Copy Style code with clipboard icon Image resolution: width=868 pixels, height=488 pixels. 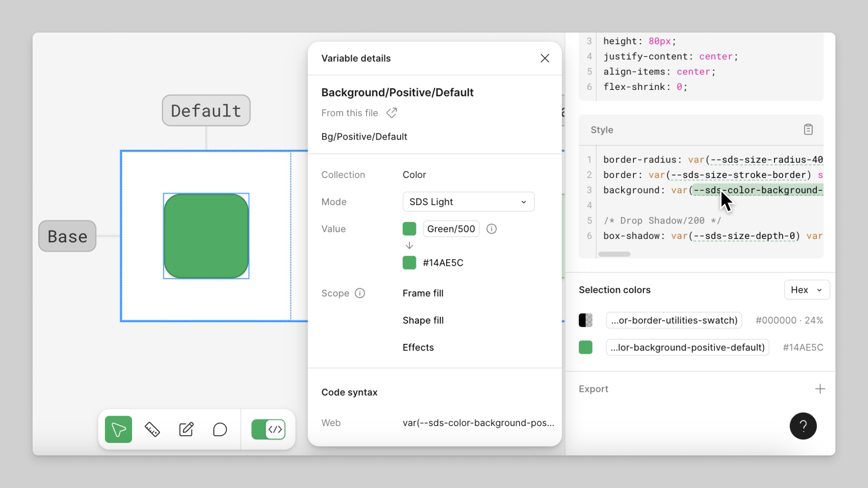pyautogui.click(x=808, y=130)
